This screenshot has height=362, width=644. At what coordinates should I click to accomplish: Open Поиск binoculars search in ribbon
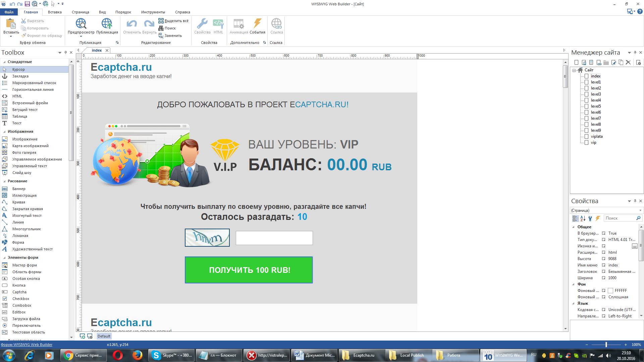click(x=167, y=28)
